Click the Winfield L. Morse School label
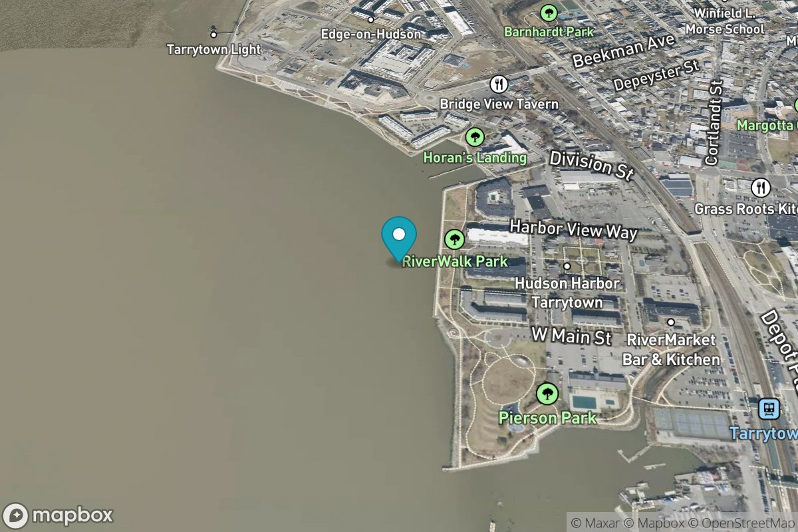 (x=729, y=21)
